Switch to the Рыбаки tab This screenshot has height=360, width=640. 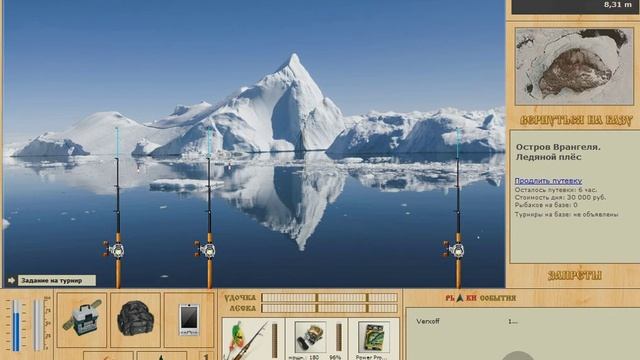pos(461,298)
